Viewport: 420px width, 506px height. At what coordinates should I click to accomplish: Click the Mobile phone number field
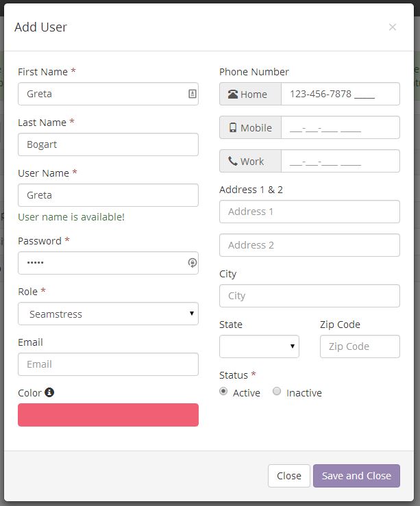(x=341, y=127)
